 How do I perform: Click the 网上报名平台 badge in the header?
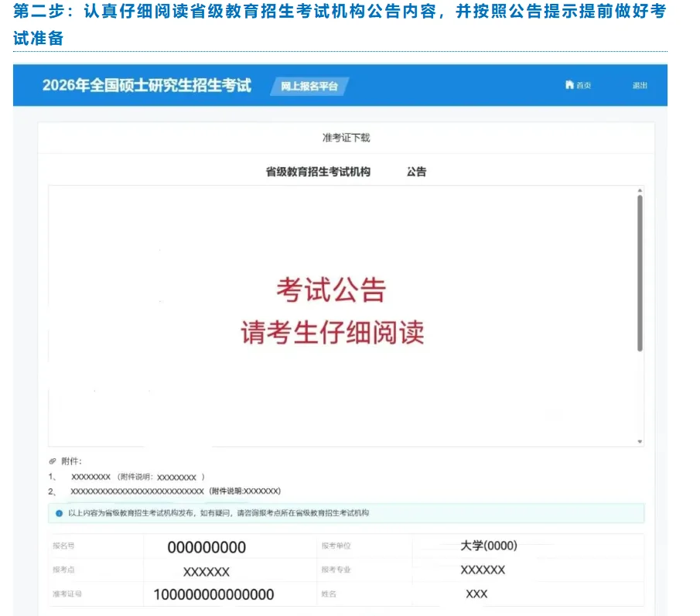[309, 87]
